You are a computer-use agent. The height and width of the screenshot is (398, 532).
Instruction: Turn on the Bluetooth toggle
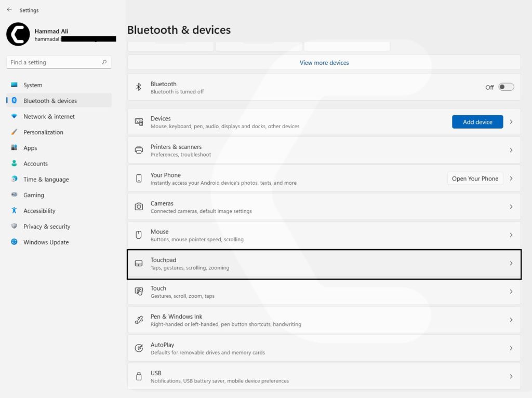click(x=506, y=87)
